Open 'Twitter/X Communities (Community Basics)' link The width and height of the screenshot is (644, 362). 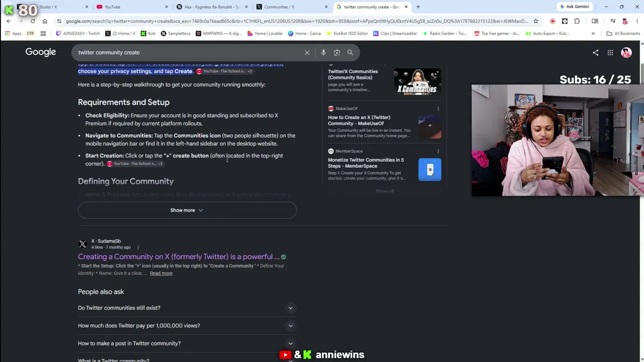[x=353, y=74]
